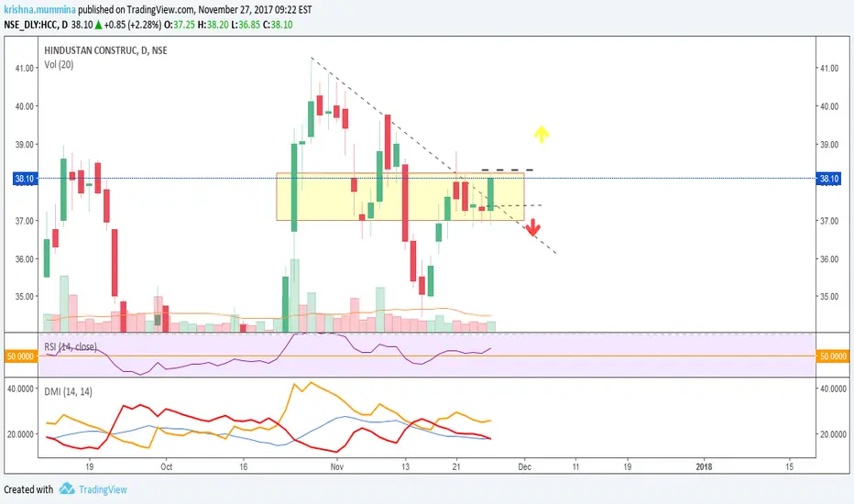Click the orange 50.0000 RSI label on right axis
This screenshot has width=854, height=504.
click(833, 356)
